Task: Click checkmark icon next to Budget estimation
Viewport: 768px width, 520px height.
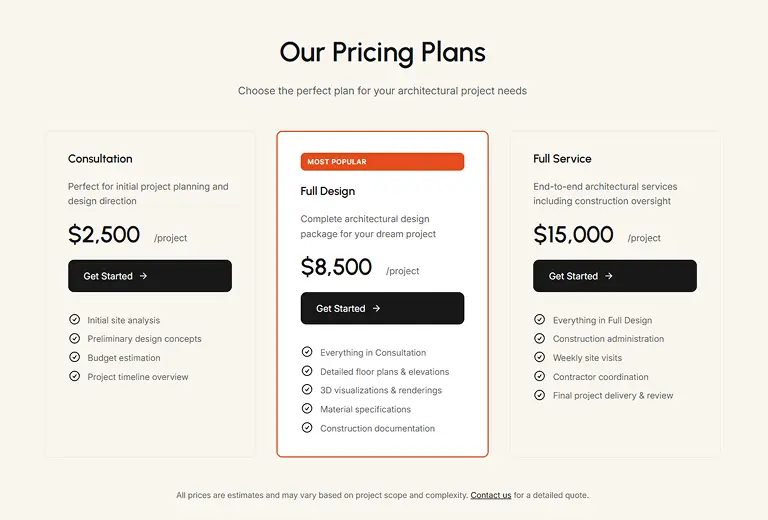Action: click(74, 357)
